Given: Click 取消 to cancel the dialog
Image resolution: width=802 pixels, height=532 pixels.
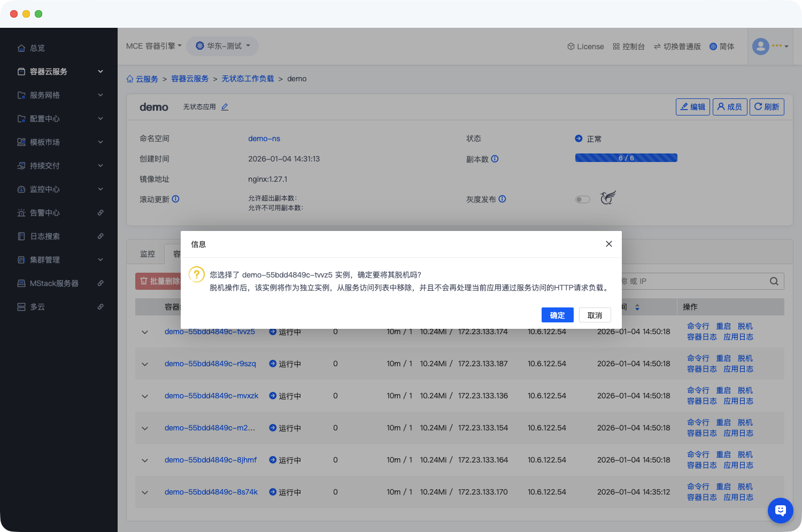Looking at the screenshot, I should click(x=595, y=315).
